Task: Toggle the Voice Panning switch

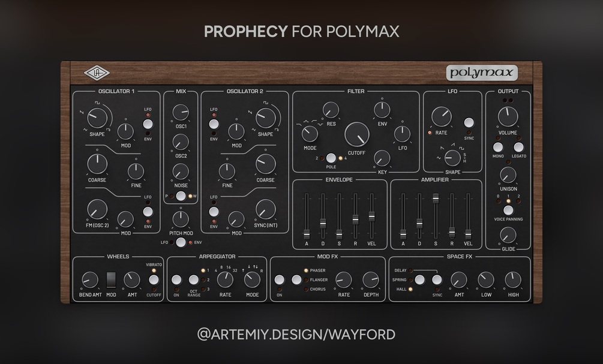Action: click(508, 210)
